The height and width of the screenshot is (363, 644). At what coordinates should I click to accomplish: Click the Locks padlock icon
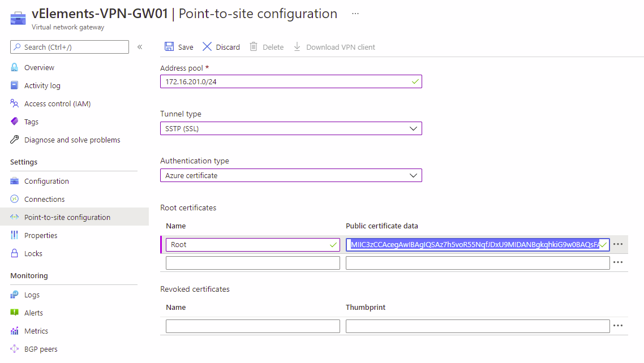(14, 253)
